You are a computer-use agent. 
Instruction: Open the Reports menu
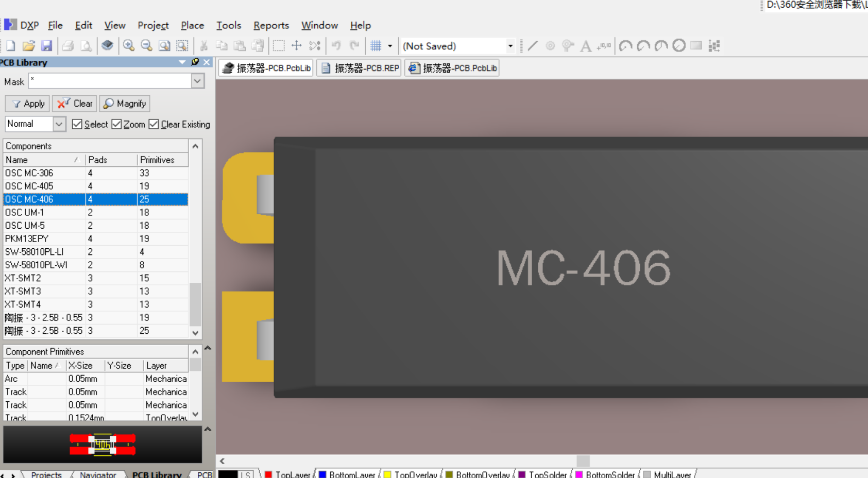(271, 25)
